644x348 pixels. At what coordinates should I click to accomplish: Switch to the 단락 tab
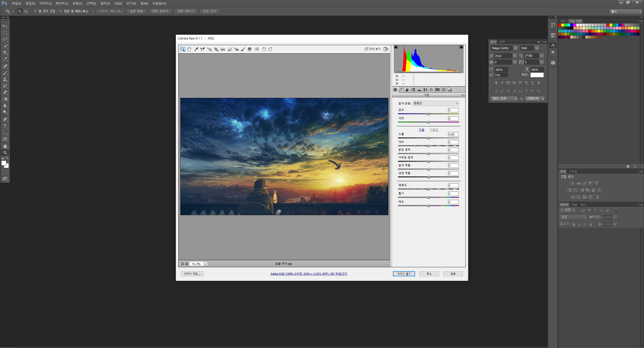[x=502, y=42]
